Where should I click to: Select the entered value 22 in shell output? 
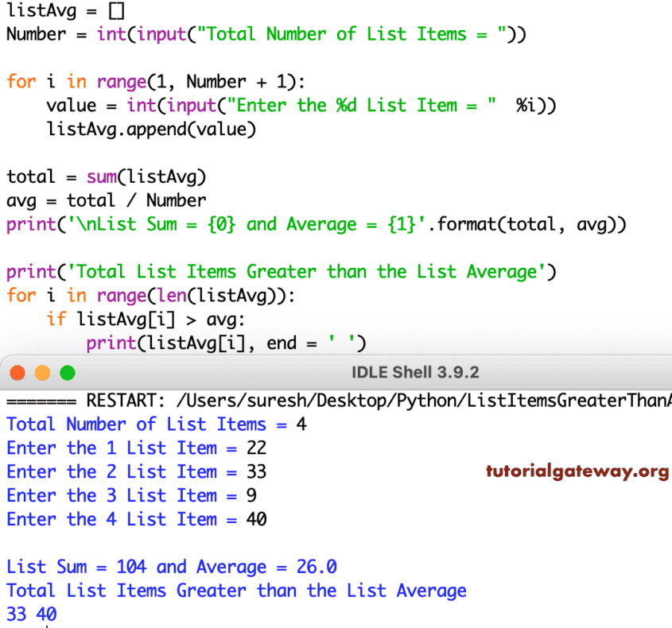tap(258, 448)
